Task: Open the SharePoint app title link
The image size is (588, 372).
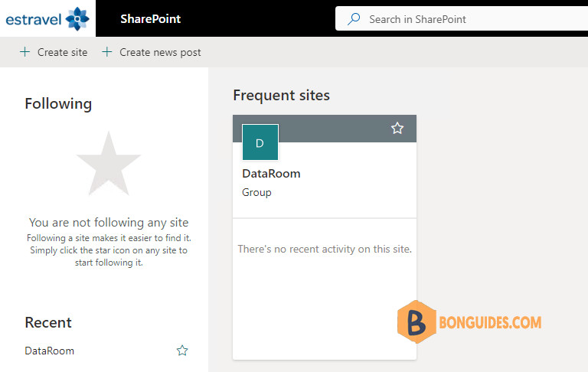Action: 150,18
